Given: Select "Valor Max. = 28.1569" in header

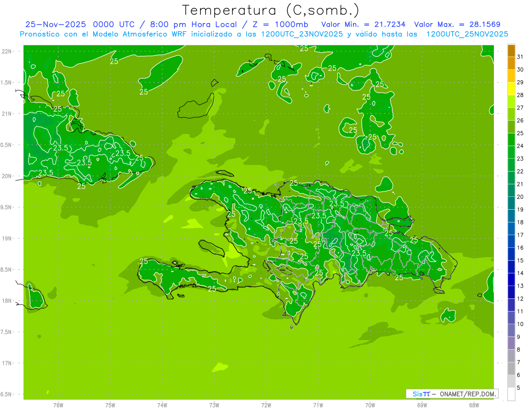Looking at the screenshot, I should click(457, 24).
